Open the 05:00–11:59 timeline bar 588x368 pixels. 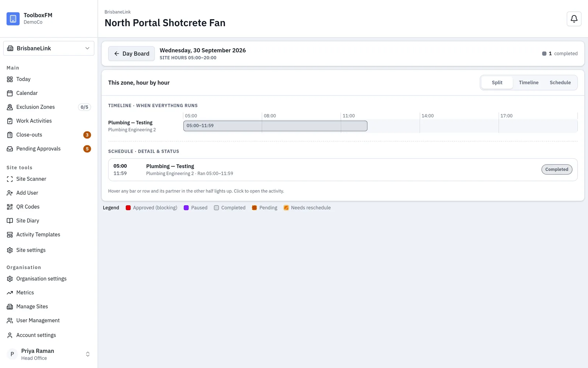[x=275, y=126]
